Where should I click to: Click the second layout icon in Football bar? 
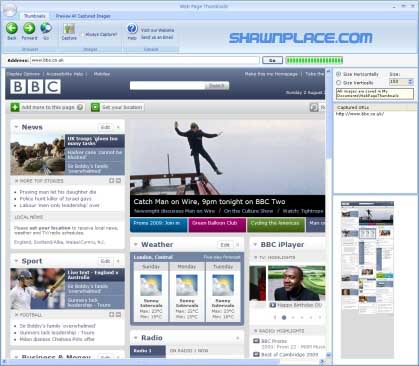[x=118, y=315]
